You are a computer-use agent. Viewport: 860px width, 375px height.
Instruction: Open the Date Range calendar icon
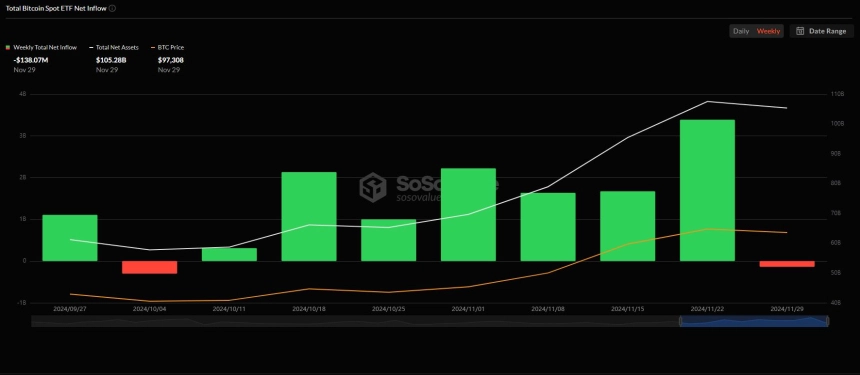coord(800,31)
